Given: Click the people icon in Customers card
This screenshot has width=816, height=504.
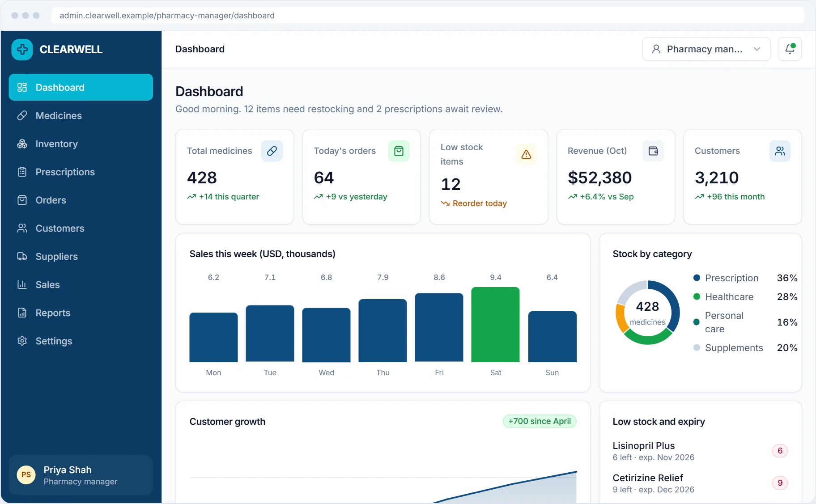Looking at the screenshot, I should [780, 151].
